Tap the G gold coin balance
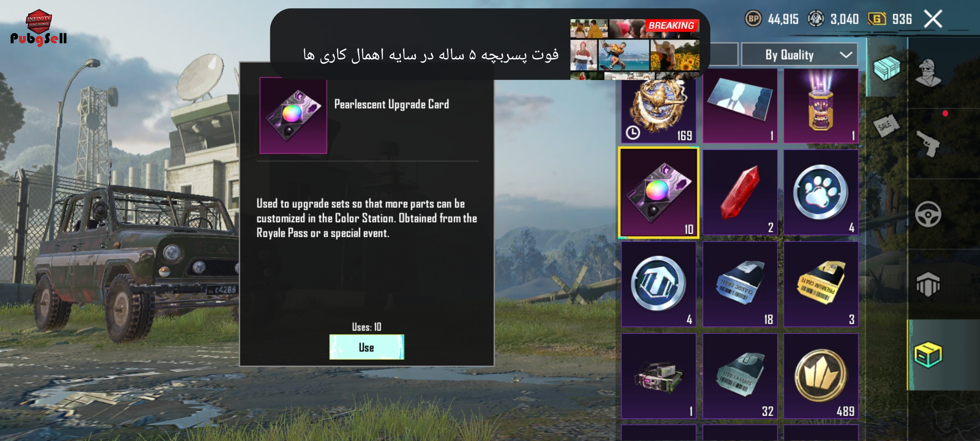The height and width of the screenshot is (441, 980). point(890,19)
